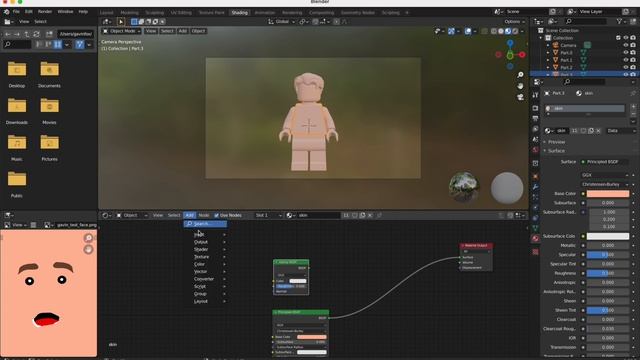Open Christensen-Burley subsurface method dropdown
Image resolution: width=640 pixels, height=360 pixels.
click(x=605, y=184)
